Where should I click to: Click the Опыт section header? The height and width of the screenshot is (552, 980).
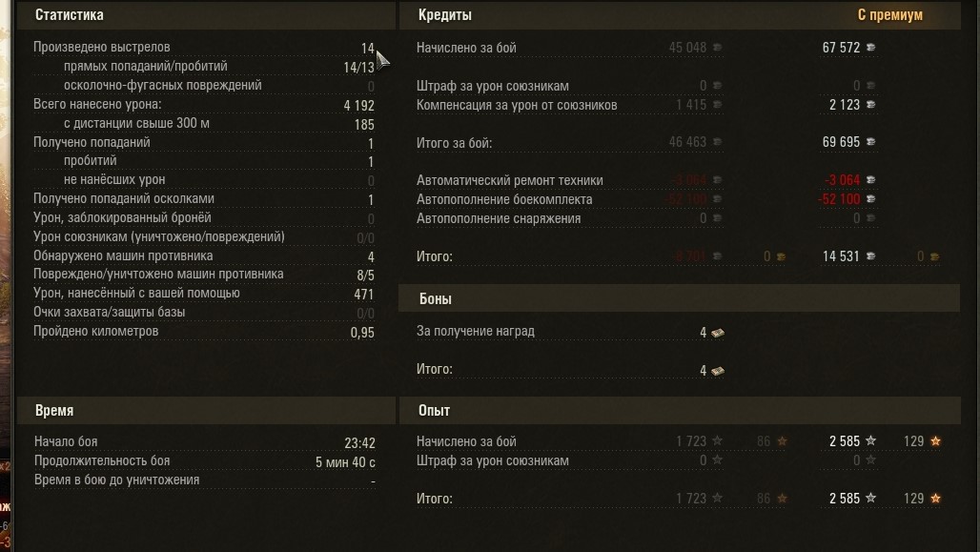(x=435, y=411)
